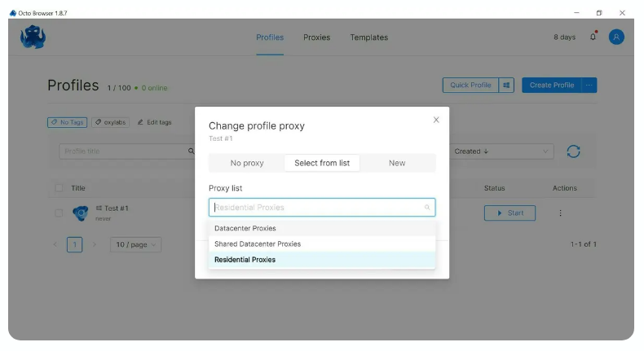644x351 pixels.
Task: Click the Create Profile button
Action: [551, 85]
